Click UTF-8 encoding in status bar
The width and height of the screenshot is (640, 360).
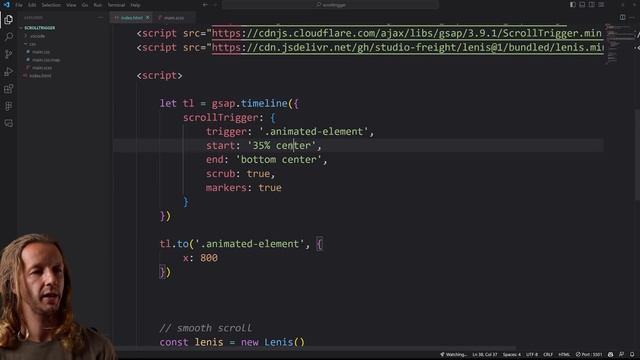pos(532,354)
